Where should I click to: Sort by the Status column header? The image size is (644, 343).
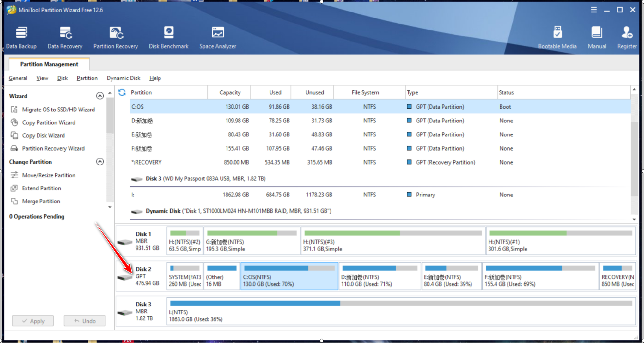pyautogui.click(x=564, y=92)
